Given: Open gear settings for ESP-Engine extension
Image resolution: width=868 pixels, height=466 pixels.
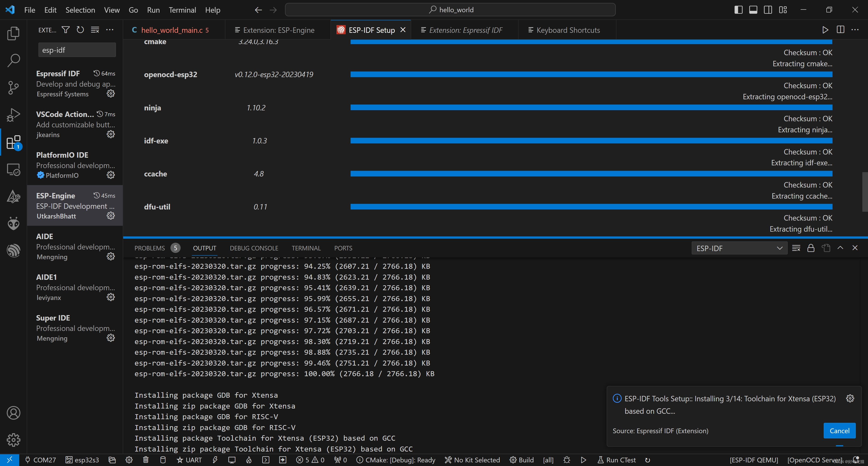Looking at the screenshot, I should [x=111, y=216].
